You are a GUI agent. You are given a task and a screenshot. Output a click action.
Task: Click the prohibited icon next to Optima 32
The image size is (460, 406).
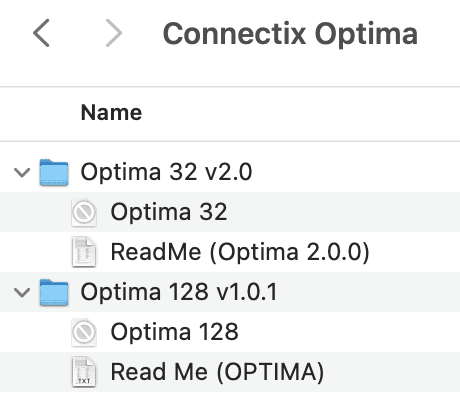coord(84,212)
